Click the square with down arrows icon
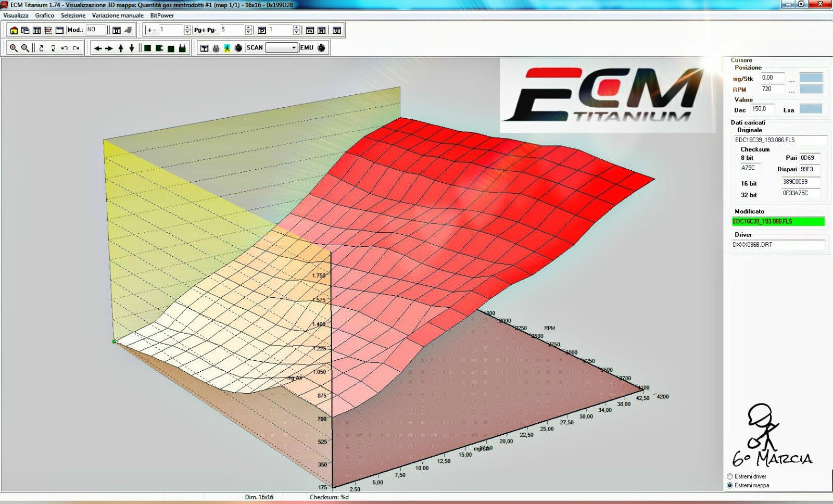833x504 pixels. [182, 48]
